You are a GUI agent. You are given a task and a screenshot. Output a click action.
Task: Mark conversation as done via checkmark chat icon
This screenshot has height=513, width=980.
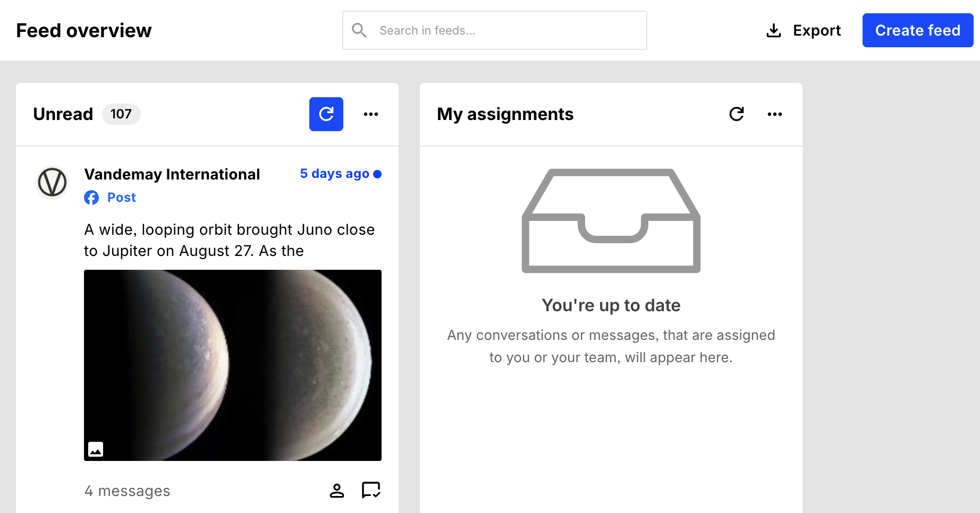(371, 490)
